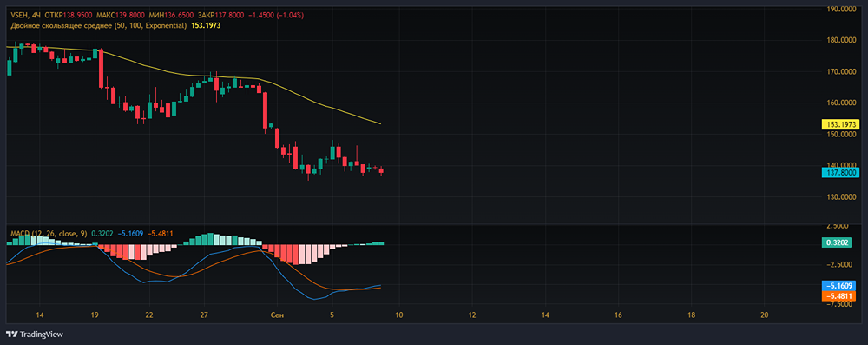Click date label 10 on time axis
The height and width of the screenshot is (345, 868).
click(398, 315)
